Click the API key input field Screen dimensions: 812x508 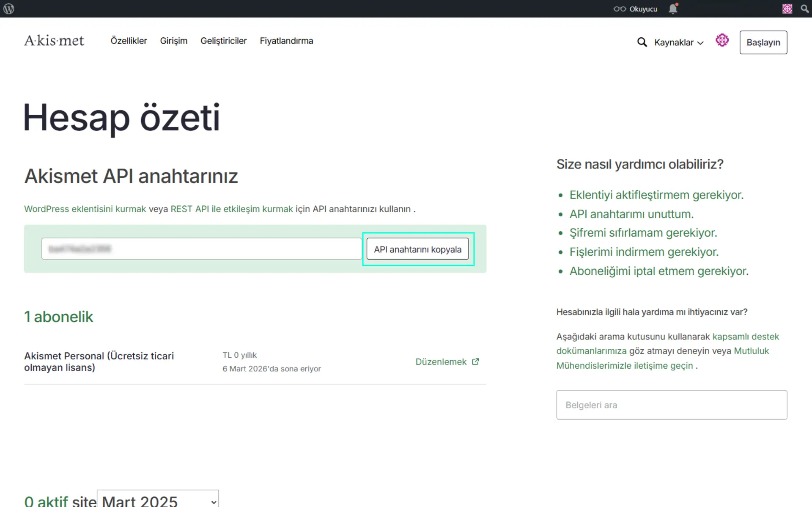(201, 248)
